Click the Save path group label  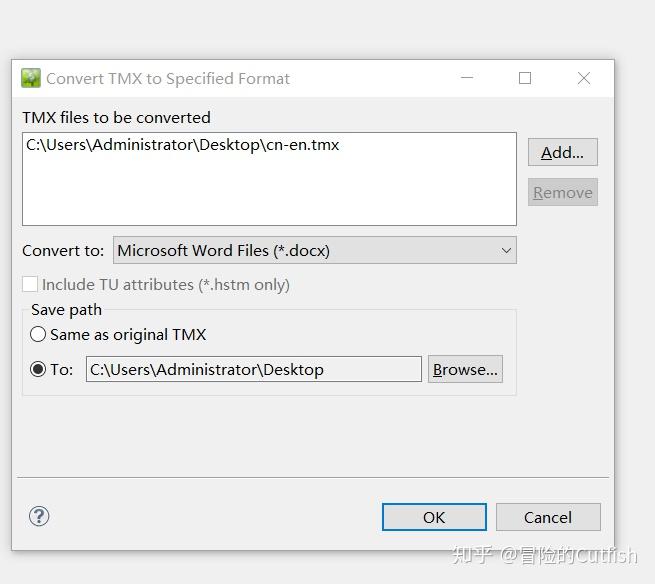tap(66, 310)
